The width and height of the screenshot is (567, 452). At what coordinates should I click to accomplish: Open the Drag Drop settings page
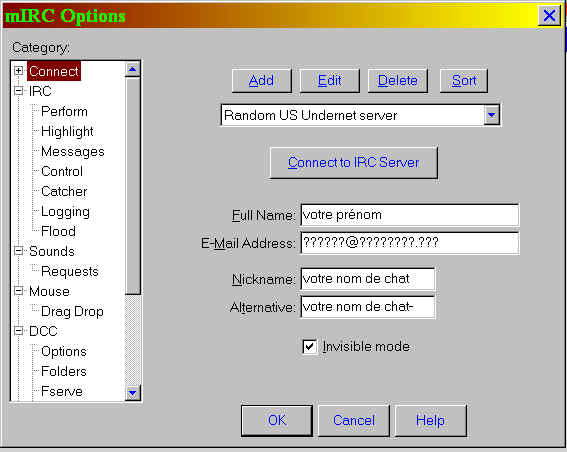click(72, 312)
